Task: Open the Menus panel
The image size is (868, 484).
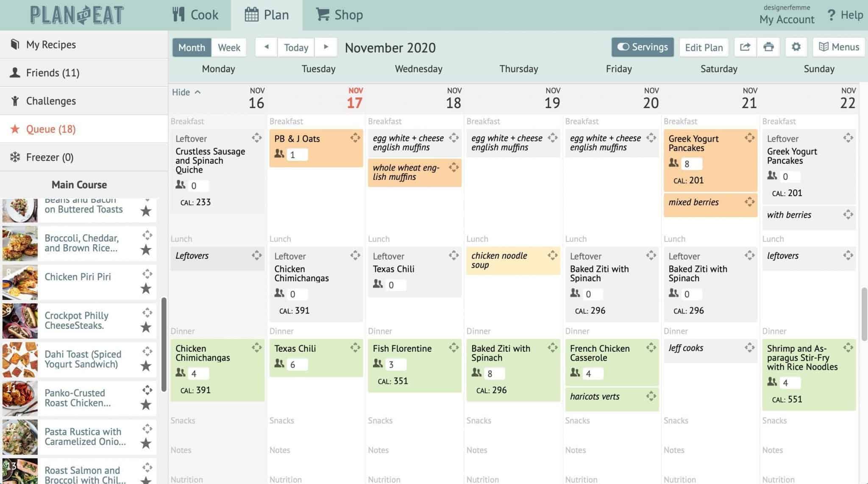Action: tap(838, 47)
